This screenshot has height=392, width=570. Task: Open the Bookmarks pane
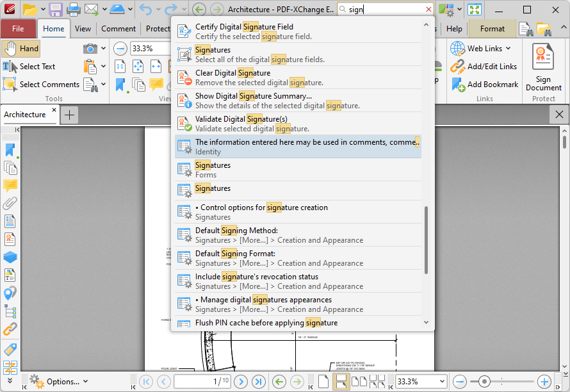(x=8, y=150)
